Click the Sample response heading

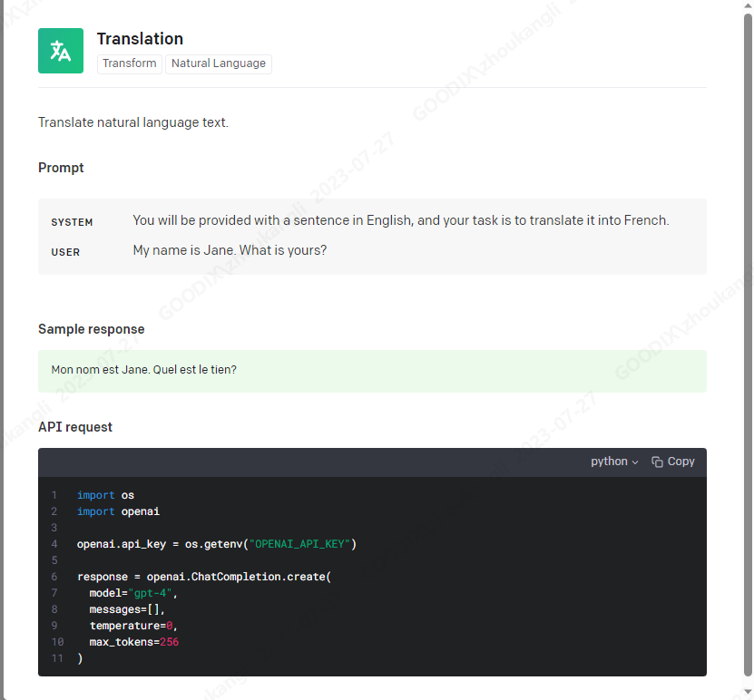pos(92,329)
